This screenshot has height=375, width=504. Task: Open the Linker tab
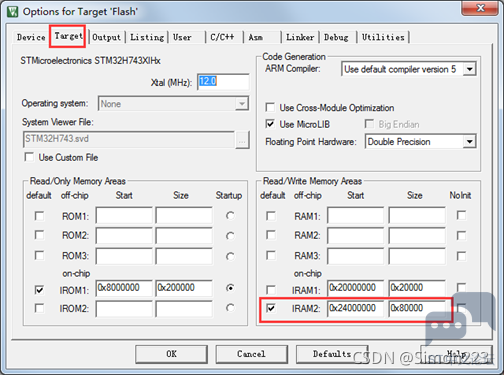pyautogui.click(x=300, y=37)
